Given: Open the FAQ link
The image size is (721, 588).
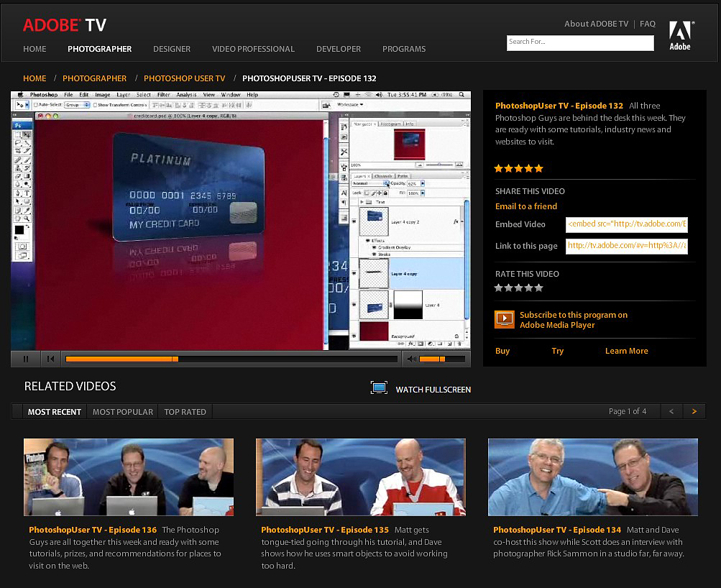Looking at the screenshot, I should tap(648, 24).
